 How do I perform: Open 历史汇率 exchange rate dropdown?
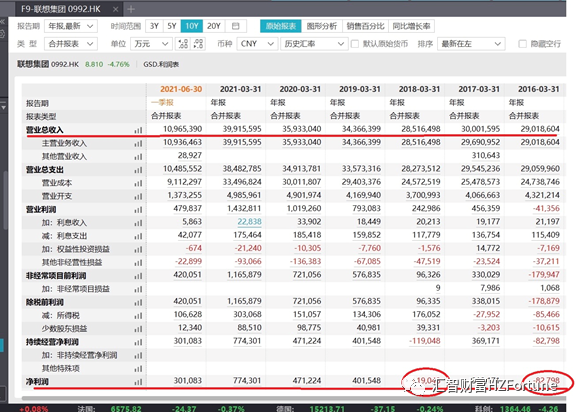(314, 44)
